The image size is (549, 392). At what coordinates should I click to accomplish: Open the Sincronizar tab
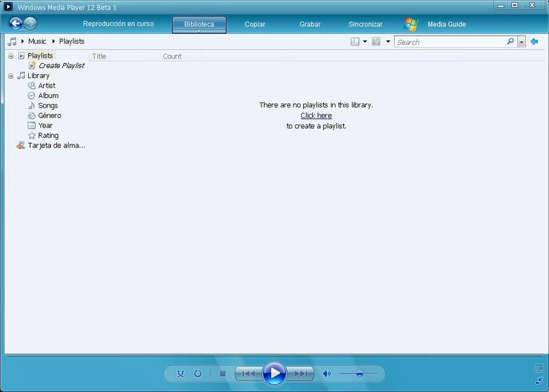coord(366,24)
